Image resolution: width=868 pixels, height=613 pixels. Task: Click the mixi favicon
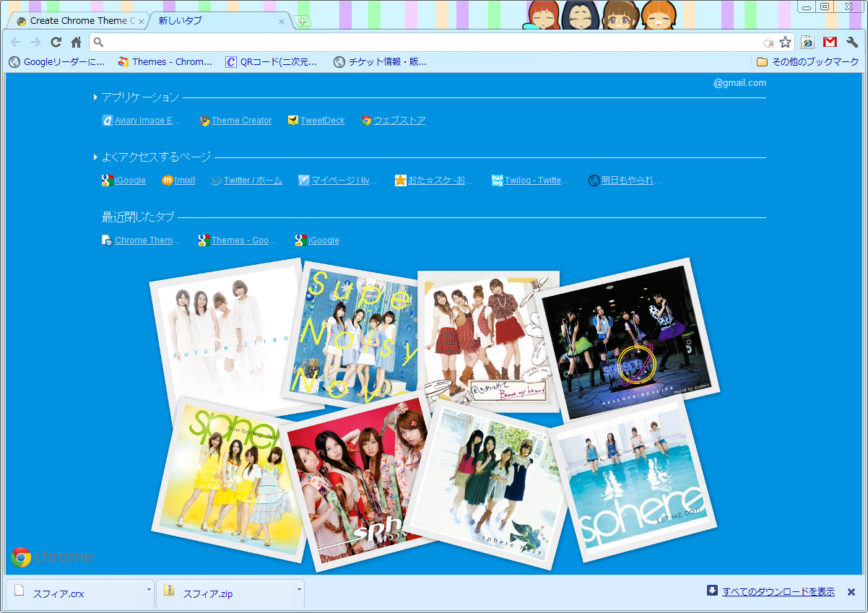tap(167, 181)
